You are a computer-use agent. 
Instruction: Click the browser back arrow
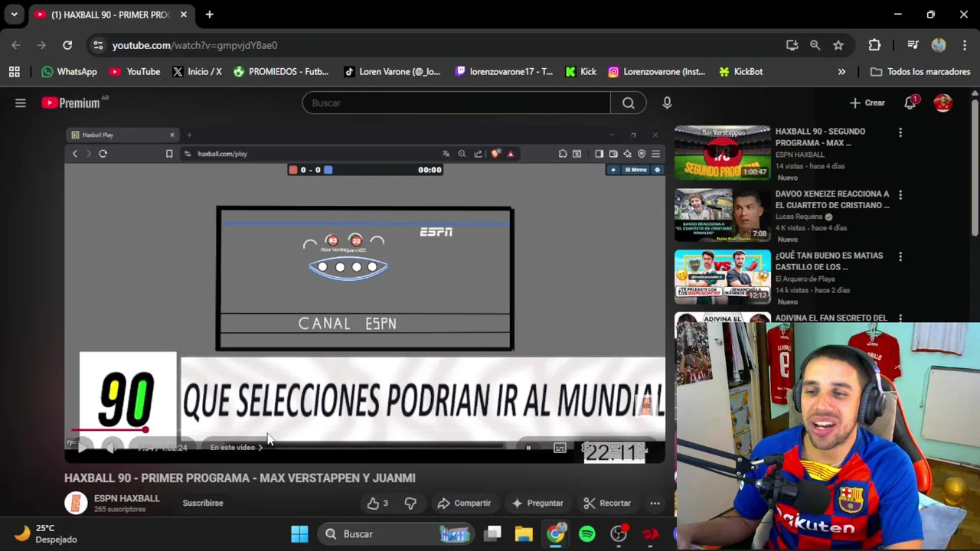pos(16,45)
